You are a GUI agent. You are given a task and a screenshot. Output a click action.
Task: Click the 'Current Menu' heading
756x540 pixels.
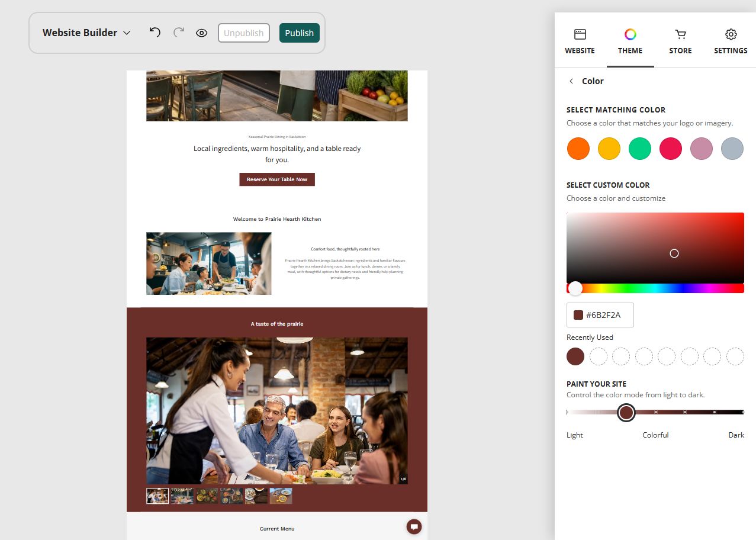pos(277,529)
